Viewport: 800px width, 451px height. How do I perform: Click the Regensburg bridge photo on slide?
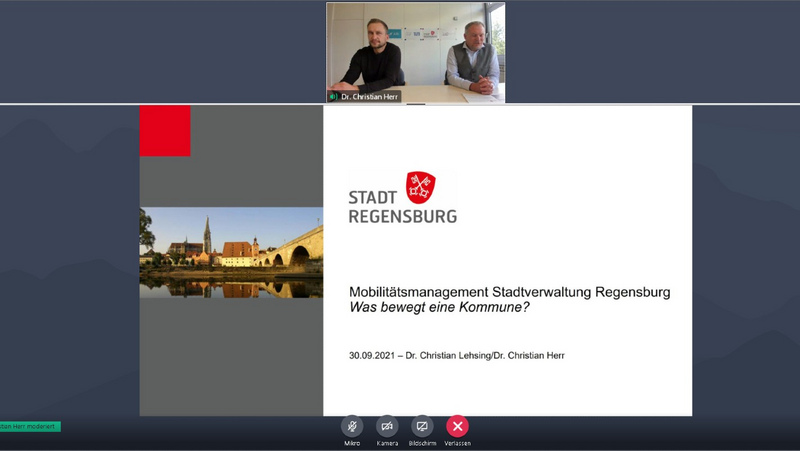pos(231,253)
